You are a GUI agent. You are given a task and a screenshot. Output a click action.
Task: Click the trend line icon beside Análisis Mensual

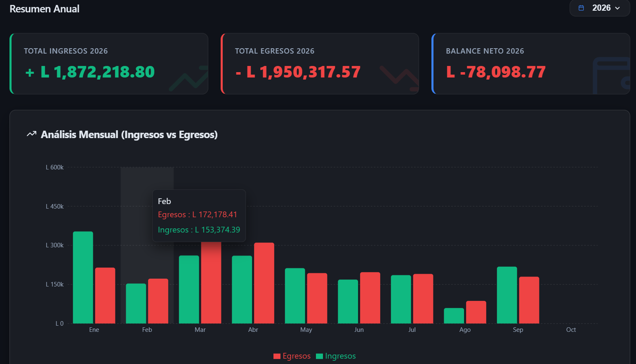tap(31, 134)
